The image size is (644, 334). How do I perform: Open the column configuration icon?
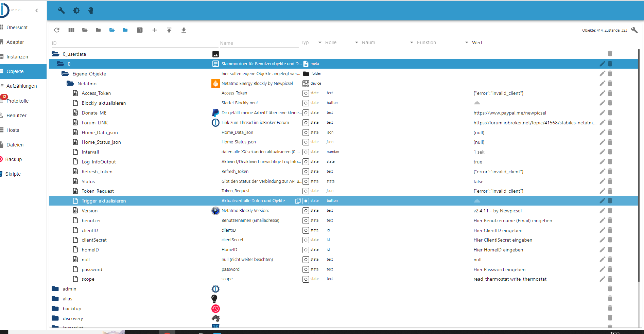click(x=71, y=30)
